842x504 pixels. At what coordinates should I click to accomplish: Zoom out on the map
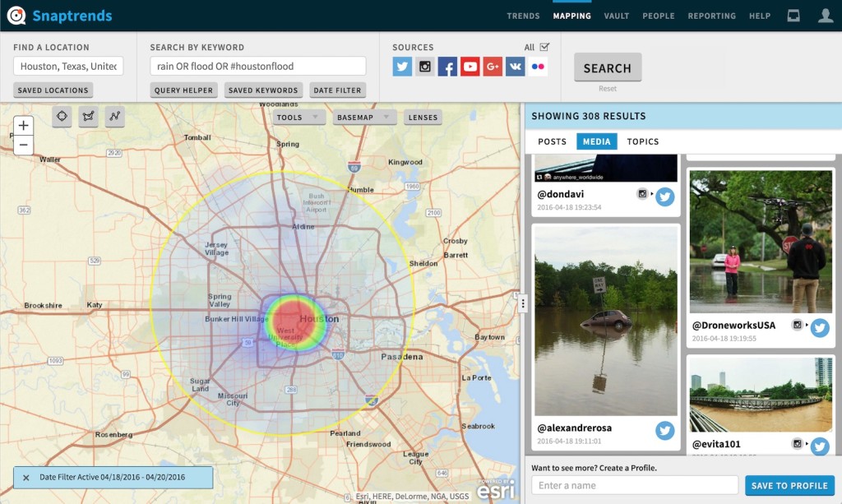[x=23, y=145]
